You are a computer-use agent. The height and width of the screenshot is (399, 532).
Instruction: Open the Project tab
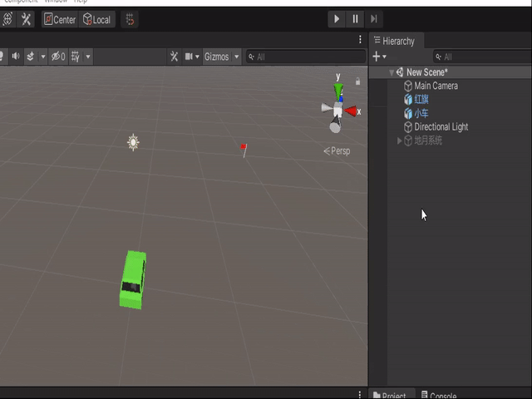390,395
